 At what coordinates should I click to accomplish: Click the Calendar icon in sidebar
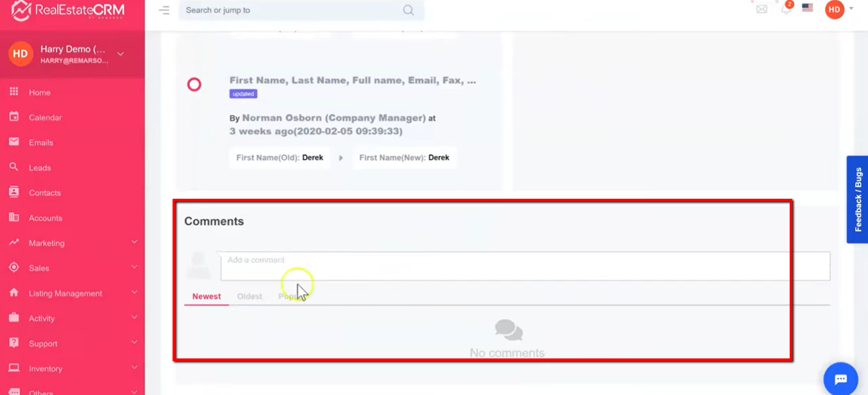point(13,117)
